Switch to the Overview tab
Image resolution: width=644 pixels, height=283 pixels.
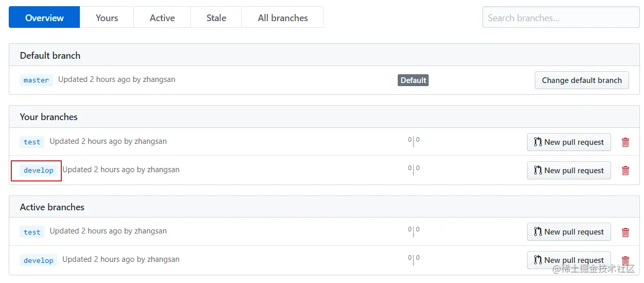44,18
